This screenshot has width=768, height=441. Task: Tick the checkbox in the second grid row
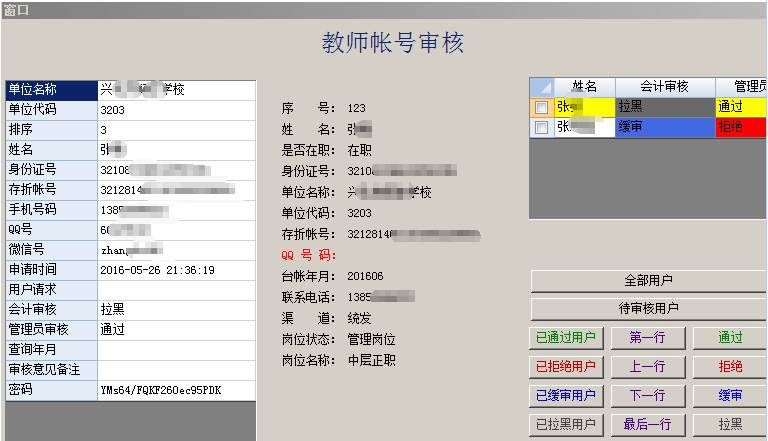[541, 128]
